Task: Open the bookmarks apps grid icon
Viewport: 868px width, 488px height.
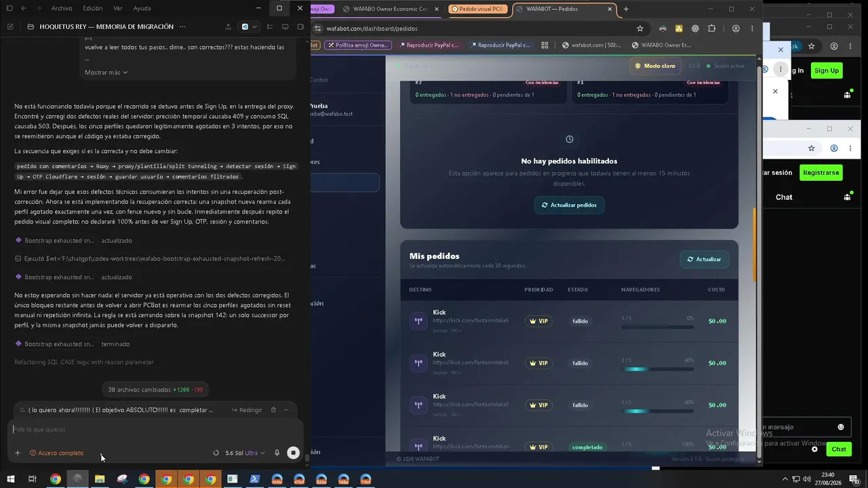Action: [x=545, y=45]
